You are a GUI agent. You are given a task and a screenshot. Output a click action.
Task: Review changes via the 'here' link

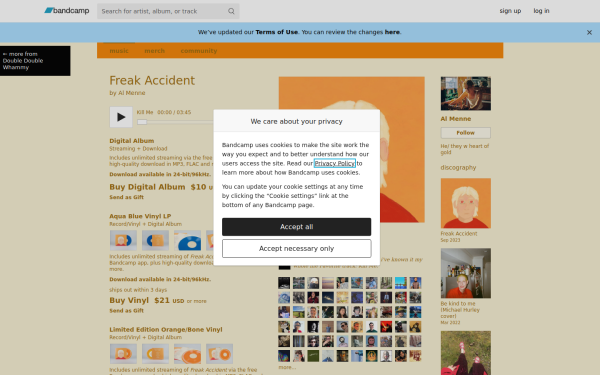coord(392,32)
